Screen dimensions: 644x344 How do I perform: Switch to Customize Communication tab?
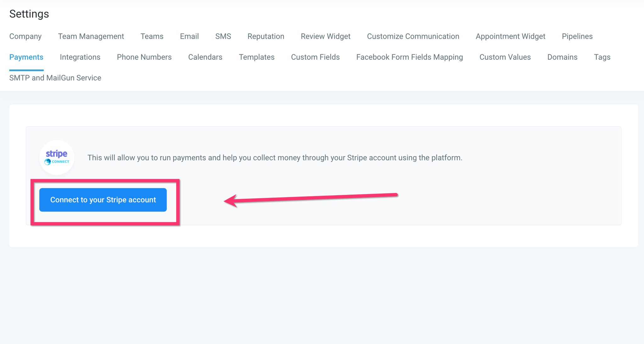coord(413,36)
